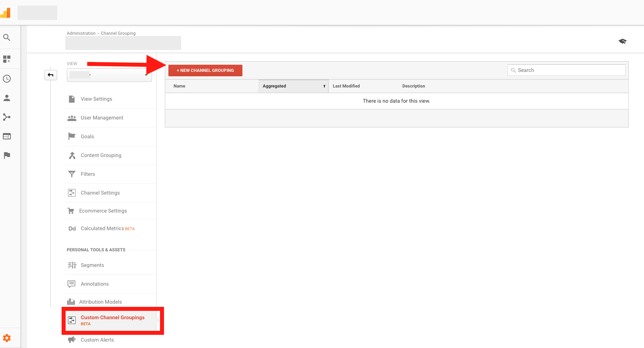Click the graduation cap help icon

coord(622,41)
